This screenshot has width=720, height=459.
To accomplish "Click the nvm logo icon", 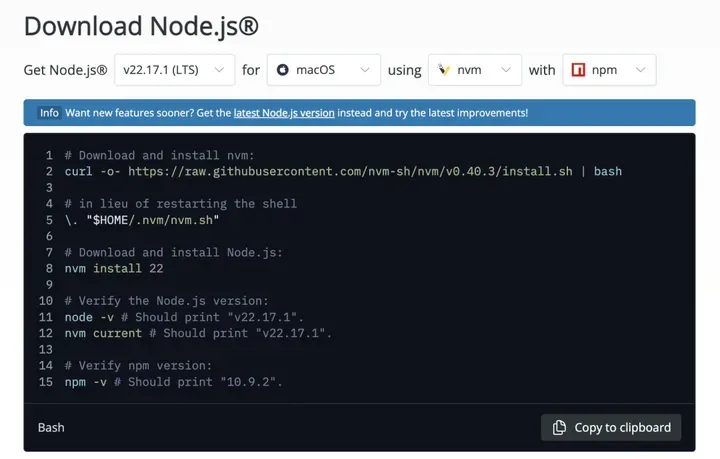I will tap(444, 70).
